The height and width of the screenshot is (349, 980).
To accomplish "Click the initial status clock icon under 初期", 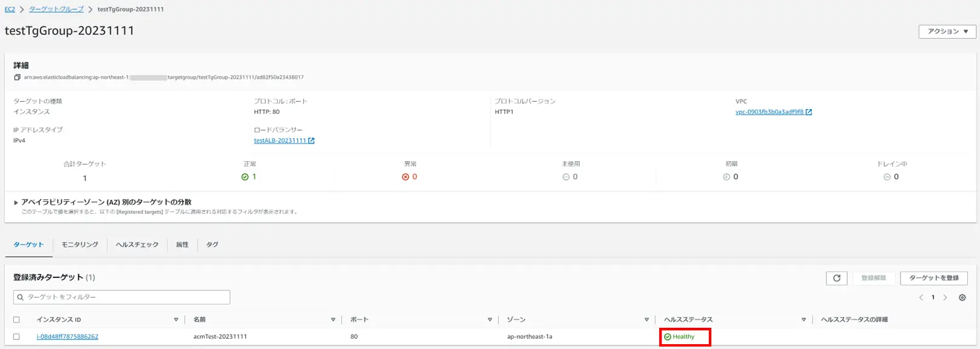I will pos(727,177).
